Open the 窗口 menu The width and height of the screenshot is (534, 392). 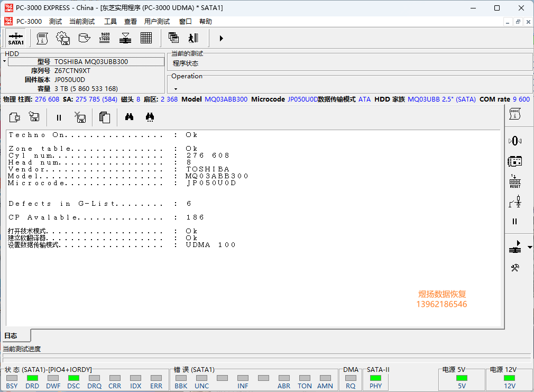coord(185,22)
